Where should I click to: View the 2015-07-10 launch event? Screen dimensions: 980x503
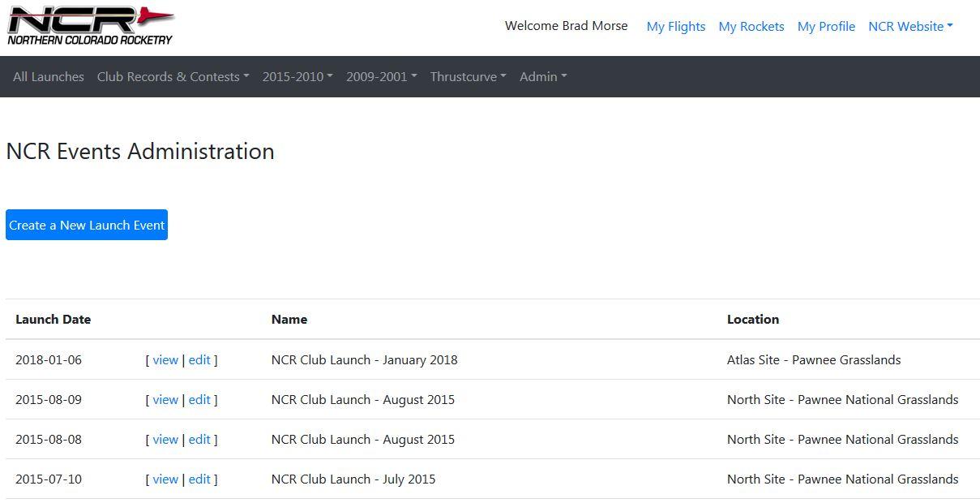point(165,479)
